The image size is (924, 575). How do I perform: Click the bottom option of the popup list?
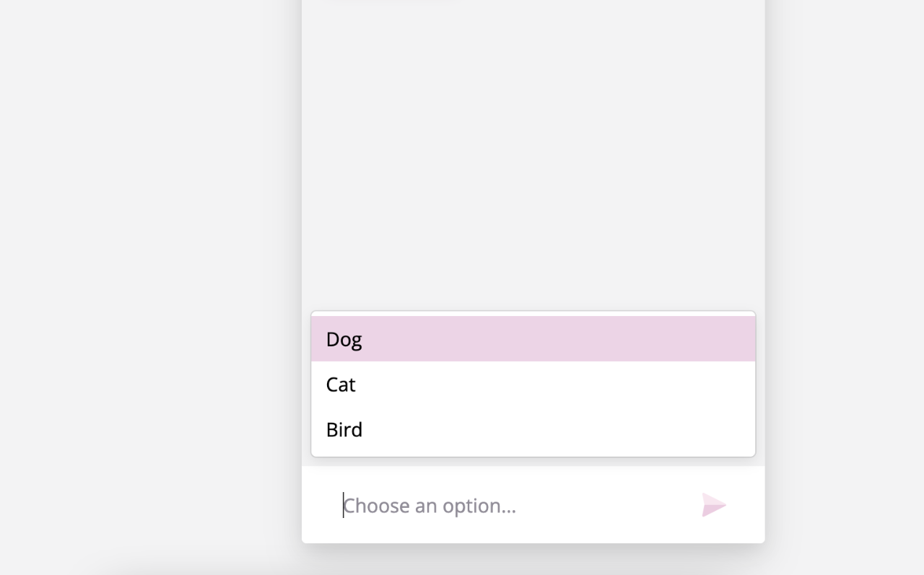(x=533, y=429)
